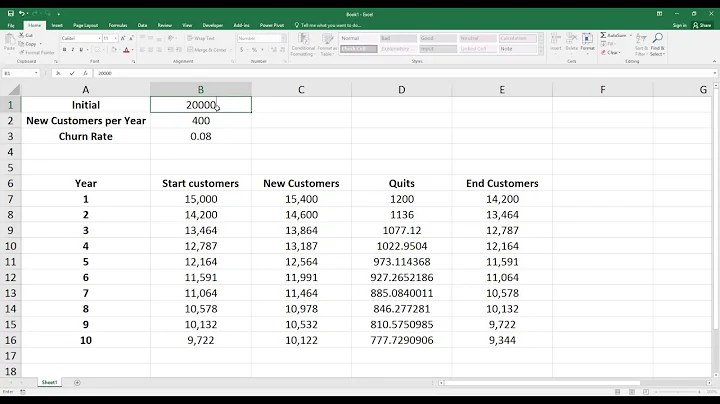Apply the Good cell style

438,38
